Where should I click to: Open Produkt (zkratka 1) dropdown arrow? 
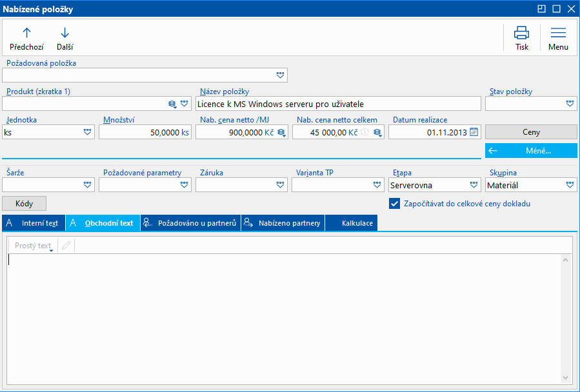pos(185,104)
